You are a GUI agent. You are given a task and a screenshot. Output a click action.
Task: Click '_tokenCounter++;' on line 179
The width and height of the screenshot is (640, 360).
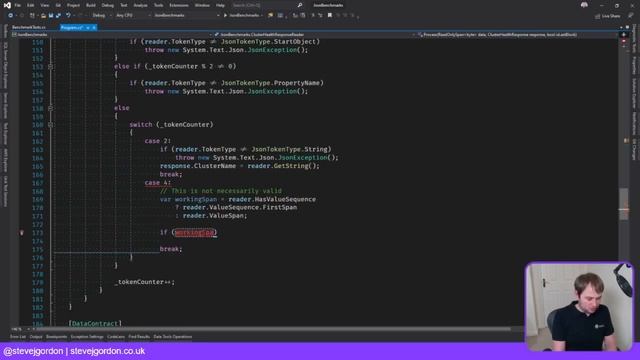(144, 282)
